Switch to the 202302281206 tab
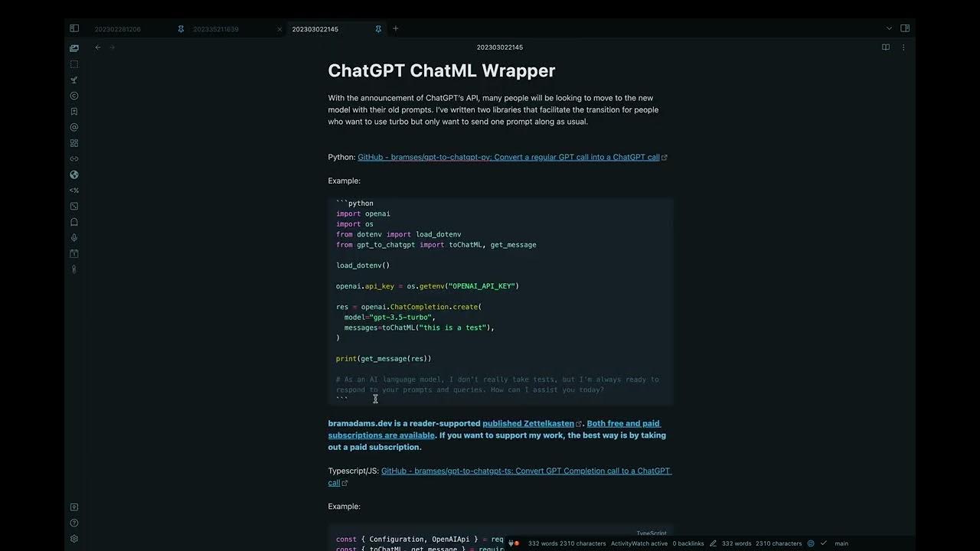Viewport: 980px width, 551px height. tap(118, 29)
